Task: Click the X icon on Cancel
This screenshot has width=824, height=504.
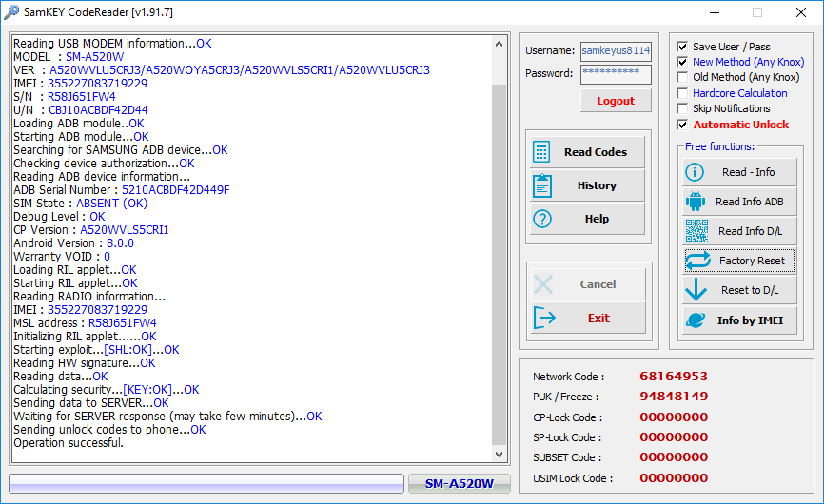Action: pyautogui.click(x=543, y=284)
